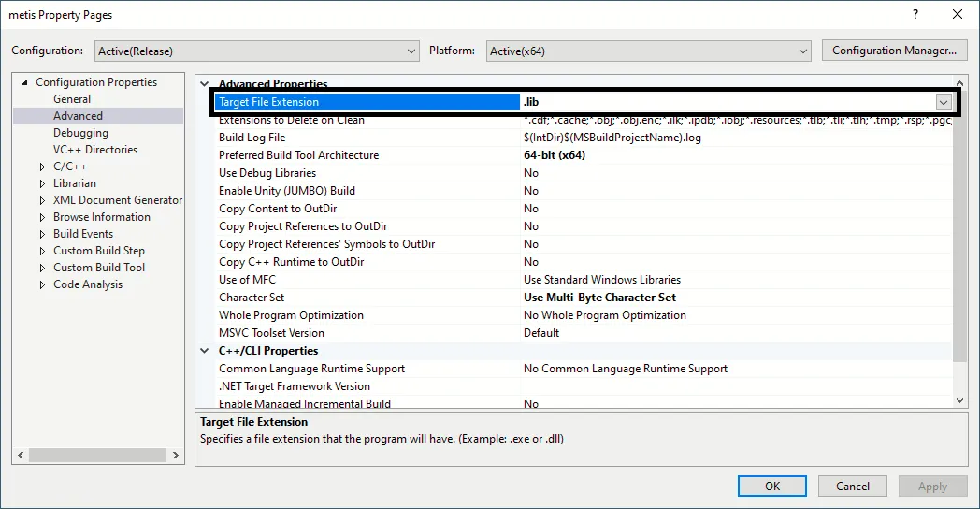Image resolution: width=980 pixels, height=509 pixels.
Task: Expand the Custom Build Tool node
Action: [42, 268]
